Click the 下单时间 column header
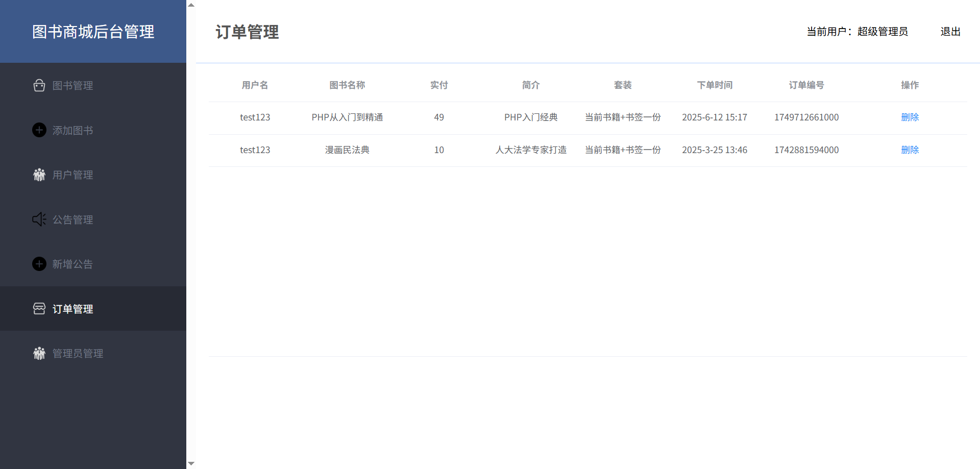The width and height of the screenshot is (980, 469). coord(715,85)
